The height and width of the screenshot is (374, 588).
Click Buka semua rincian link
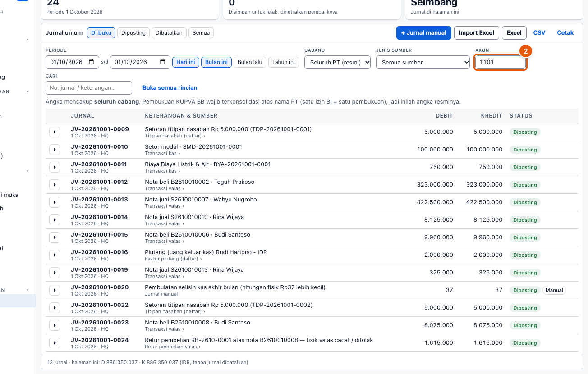[x=170, y=88]
